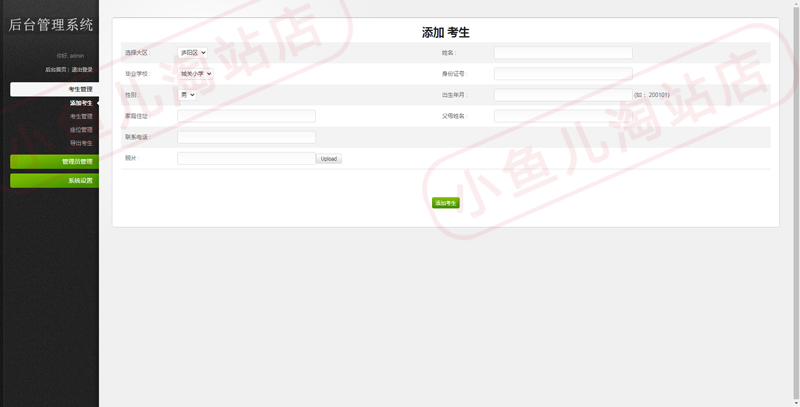Screen dimensions: 800x407
Task: Click the 家庭住址 home address field
Action: point(246,116)
